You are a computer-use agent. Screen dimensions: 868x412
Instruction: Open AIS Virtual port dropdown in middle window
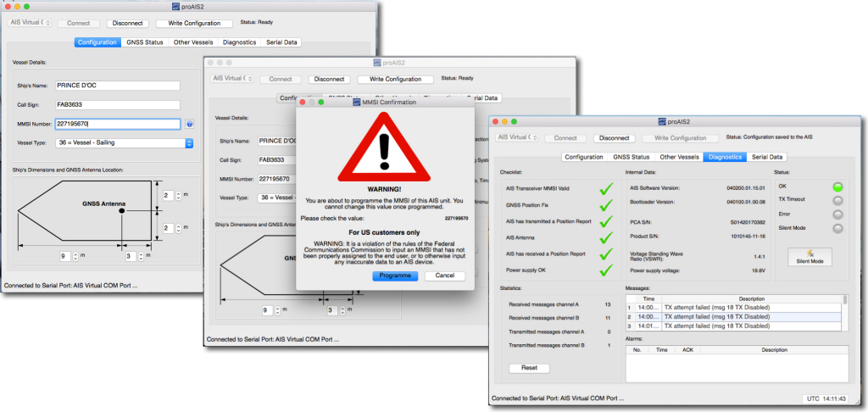232,79
